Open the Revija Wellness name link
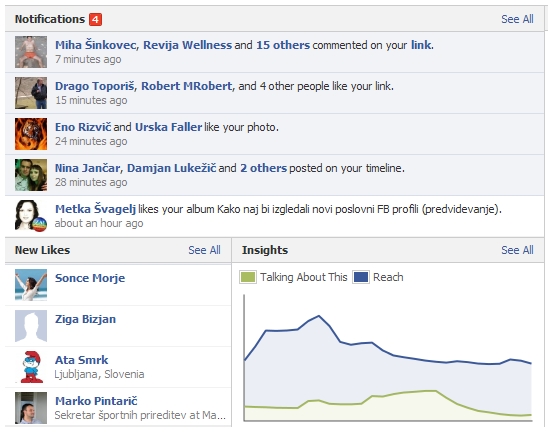The height and width of the screenshot is (434, 548). click(187, 45)
